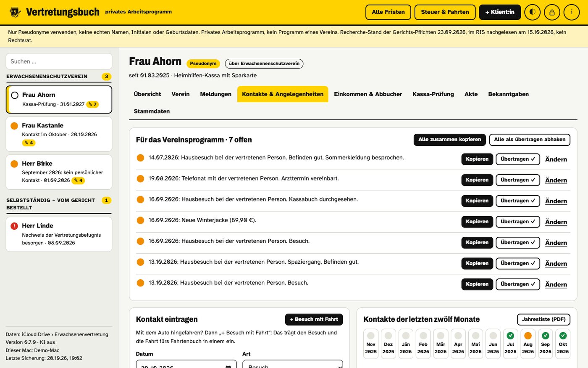588x368 pixels.
Task: Switch to the Übersicht tab
Action: [x=147, y=94]
